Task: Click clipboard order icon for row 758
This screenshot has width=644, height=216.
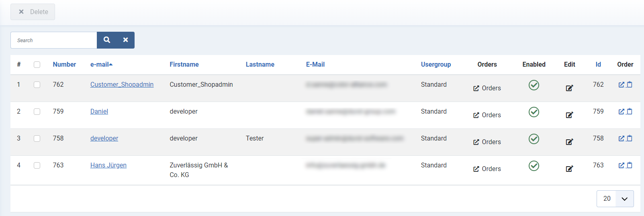Action: click(x=630, y=138)
